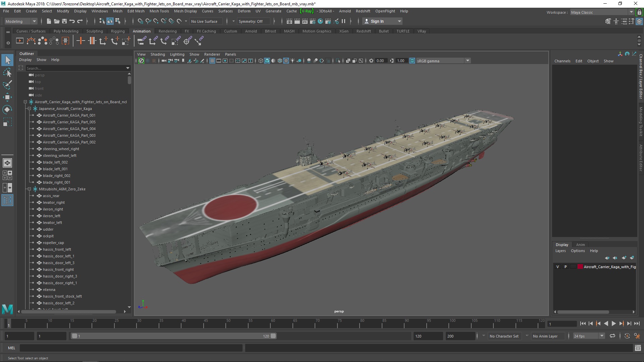Go to start of playback range
644x362 pixels.
583,323
